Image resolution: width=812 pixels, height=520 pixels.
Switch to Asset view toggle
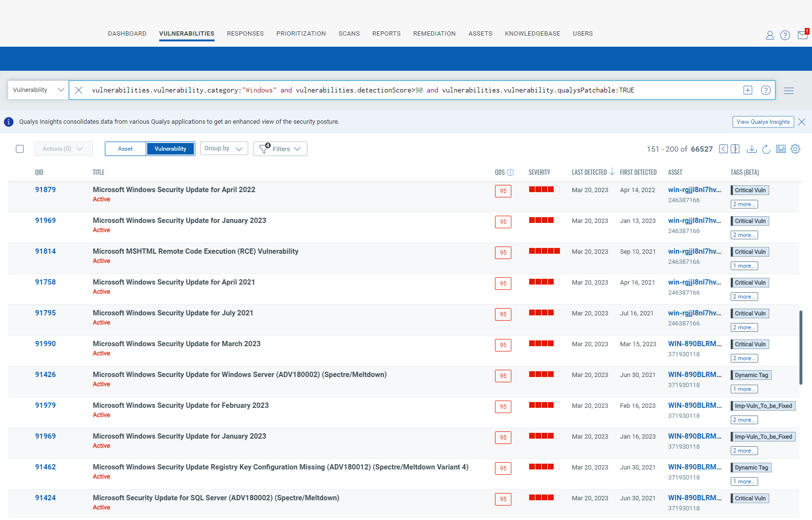pos(125,149)
